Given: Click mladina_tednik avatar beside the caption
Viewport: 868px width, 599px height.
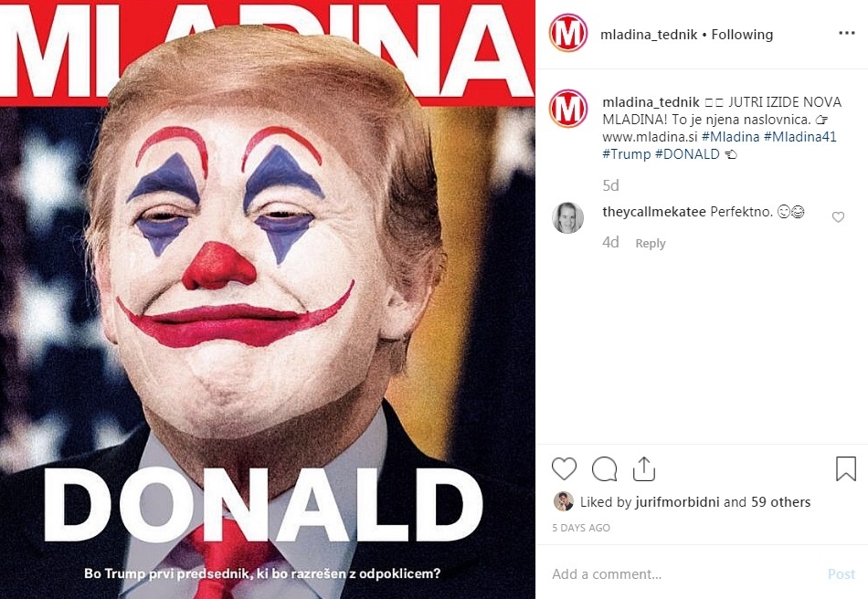Looking at the screenshot, I should pos(567,109).
